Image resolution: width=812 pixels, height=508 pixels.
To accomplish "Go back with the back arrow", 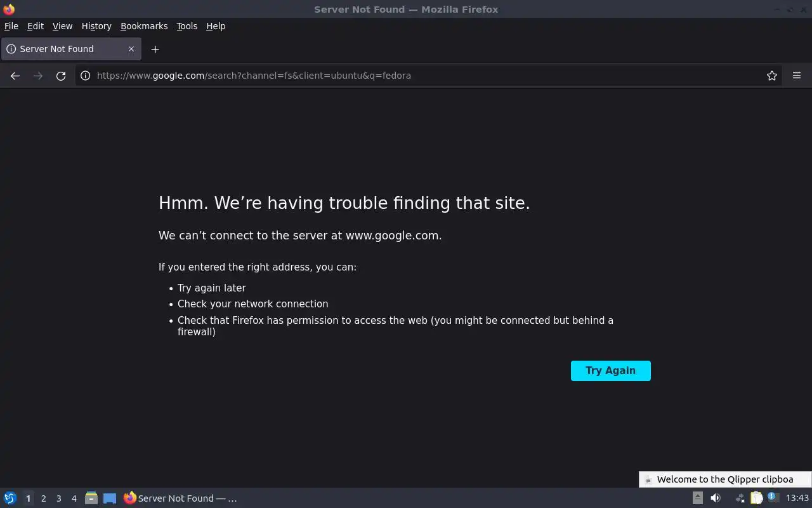I will point(15,76).
